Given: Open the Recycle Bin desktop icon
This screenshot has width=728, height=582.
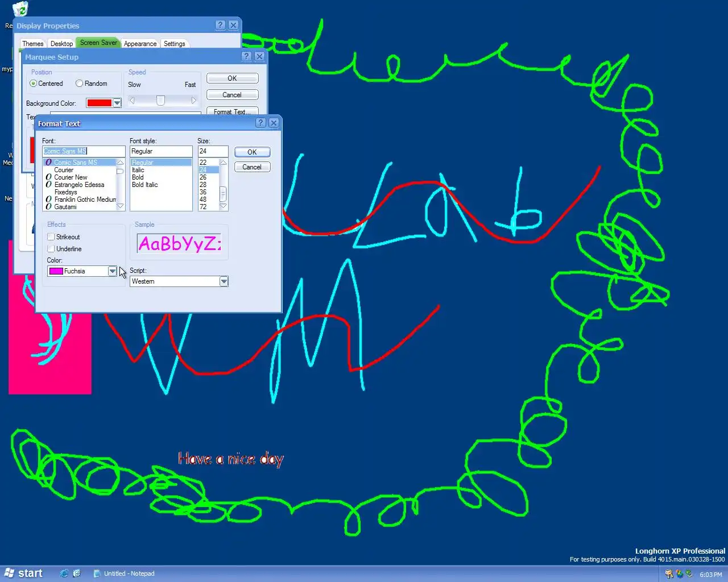Looking at the screenshot, I should point(20,9).
